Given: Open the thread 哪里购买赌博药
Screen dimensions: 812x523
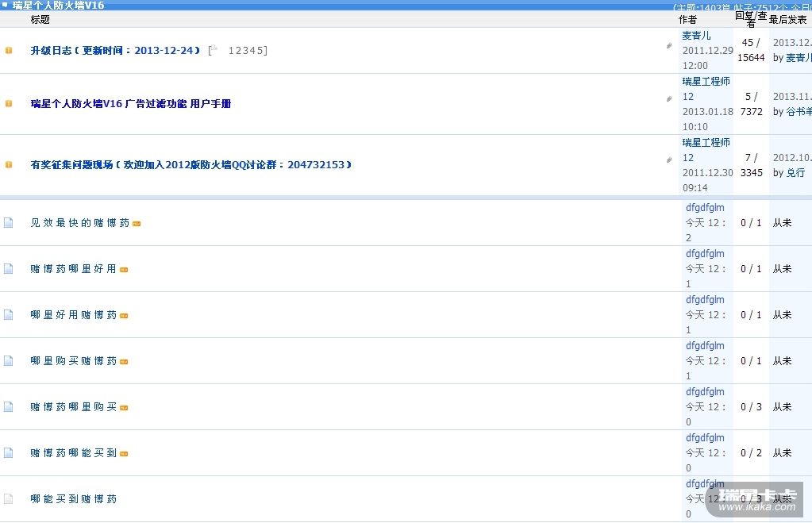Looking at the screenshot, I should 73,361.
